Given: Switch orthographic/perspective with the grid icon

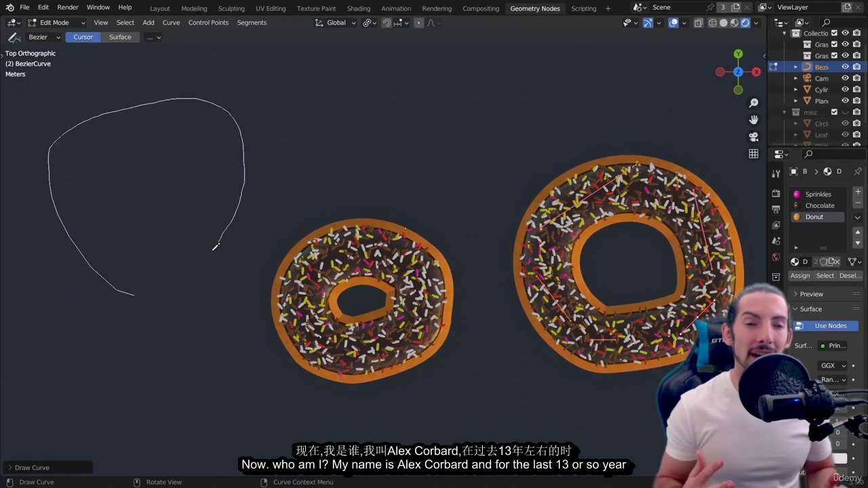Looking at the screenshot, I should coord(753,154).
